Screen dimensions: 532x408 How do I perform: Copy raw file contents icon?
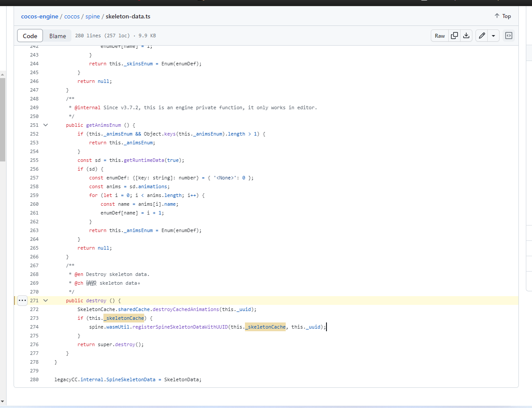454,36
